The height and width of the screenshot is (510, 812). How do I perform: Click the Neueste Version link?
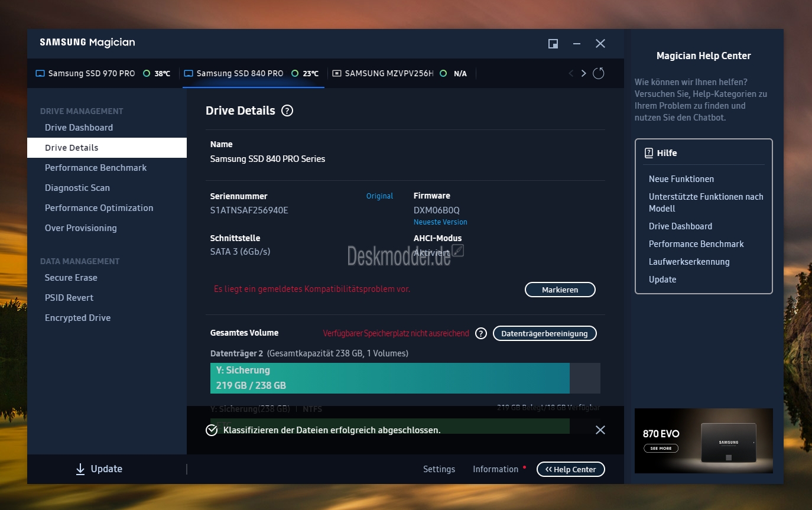point(440,222)
